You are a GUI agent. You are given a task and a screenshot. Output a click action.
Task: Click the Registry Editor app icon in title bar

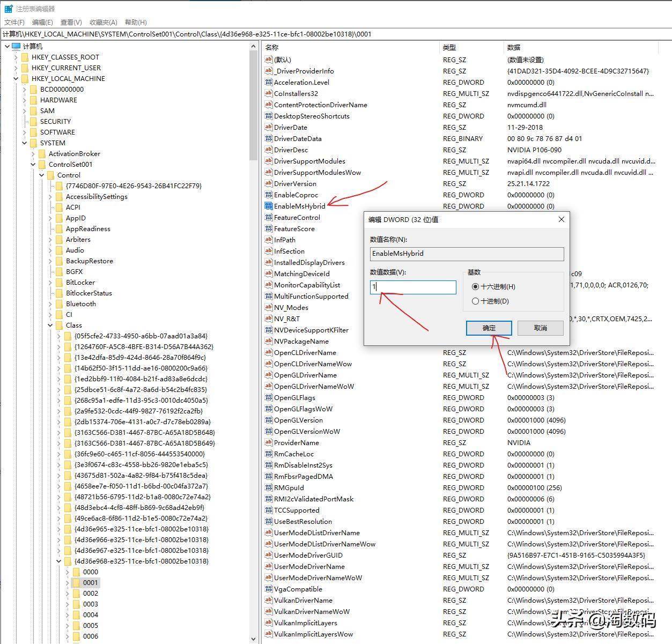click(x=9, y=9)
